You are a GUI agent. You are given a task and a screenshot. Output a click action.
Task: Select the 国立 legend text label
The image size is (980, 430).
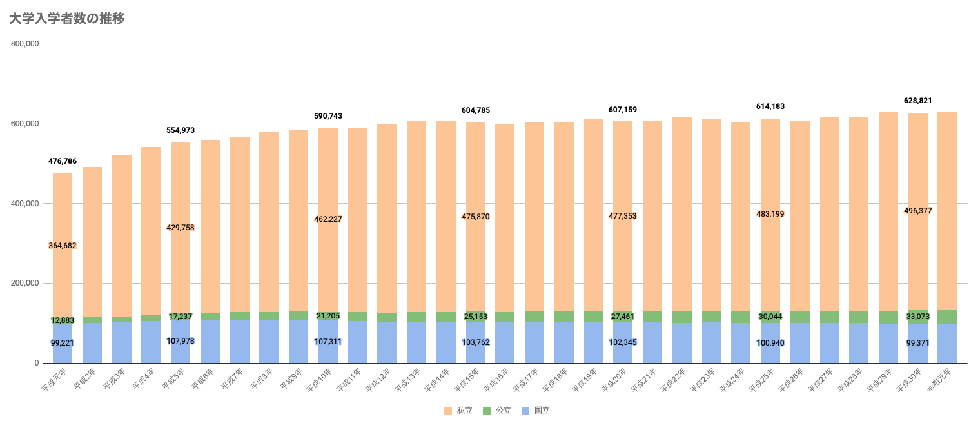tap(542, 411)
